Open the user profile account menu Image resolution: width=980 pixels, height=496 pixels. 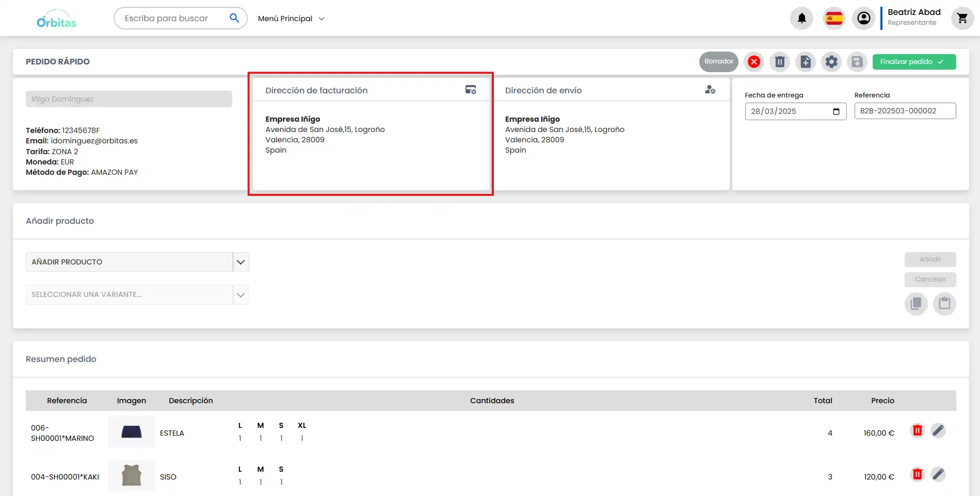863,19
